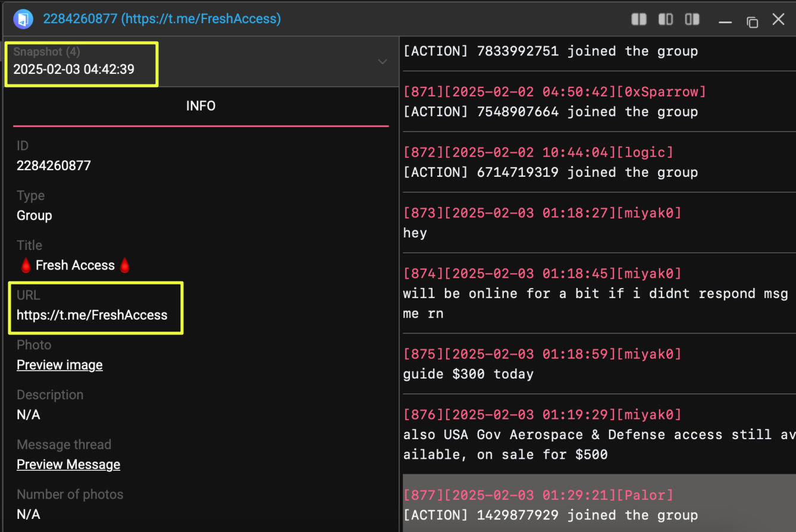Open the Photo Preview image link
Viewport: 796px width, 532px height.
[x=59, y=365]
